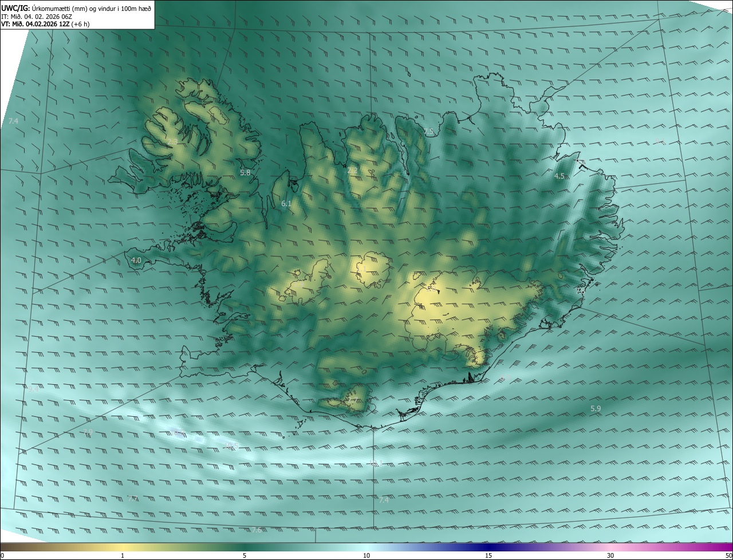Click the 4.5 value label on the map

tap(559, 176)
